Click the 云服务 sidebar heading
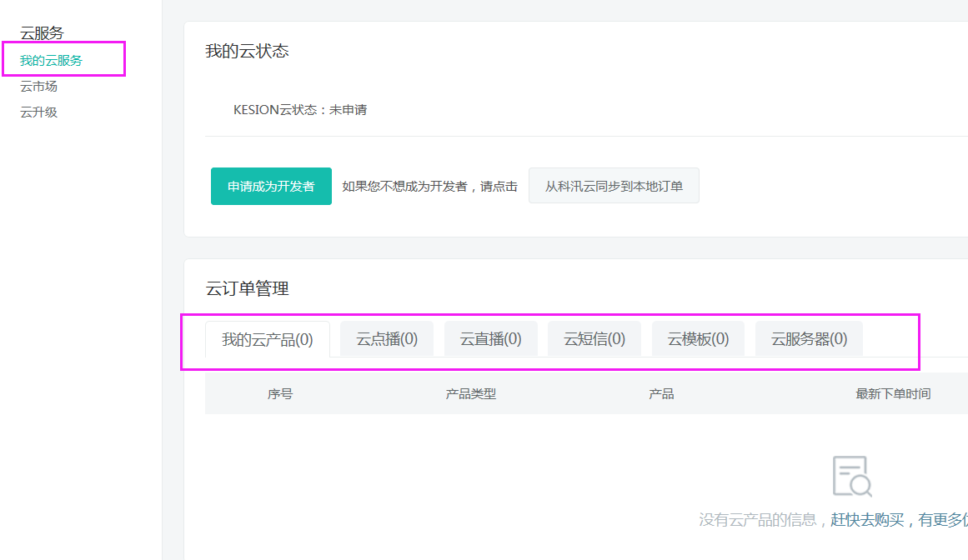968x560 pixels. coord(42,33)
